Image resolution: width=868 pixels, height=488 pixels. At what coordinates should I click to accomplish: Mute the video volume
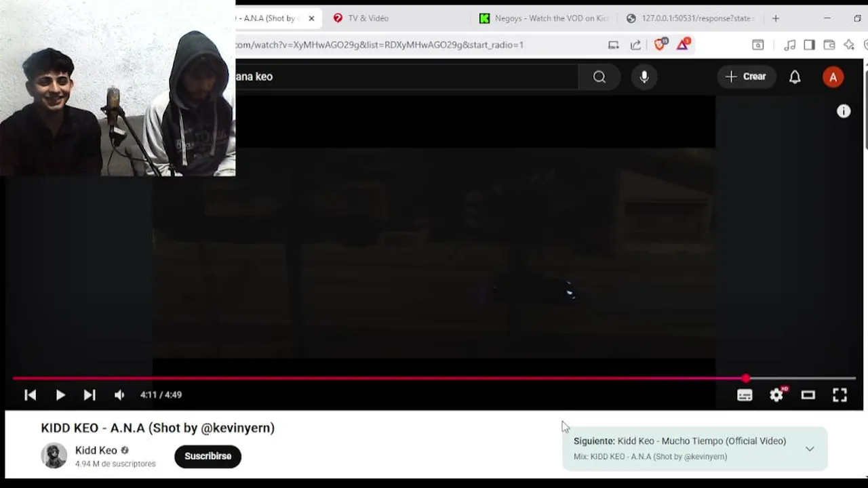[x=119, y=395]
